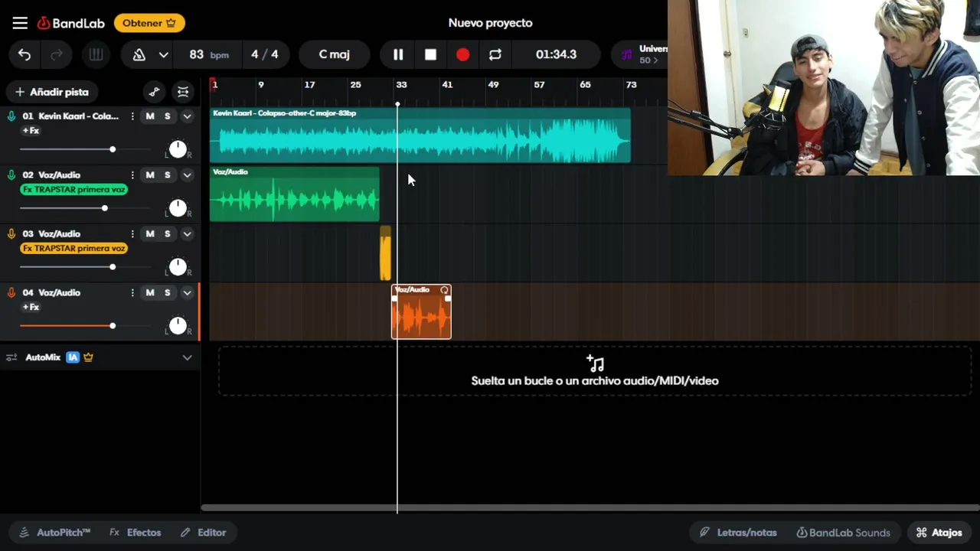This screenshot has width=980, height=551.
Task: Open track 01 options menu dots
Action: click(x=132, y=116)
